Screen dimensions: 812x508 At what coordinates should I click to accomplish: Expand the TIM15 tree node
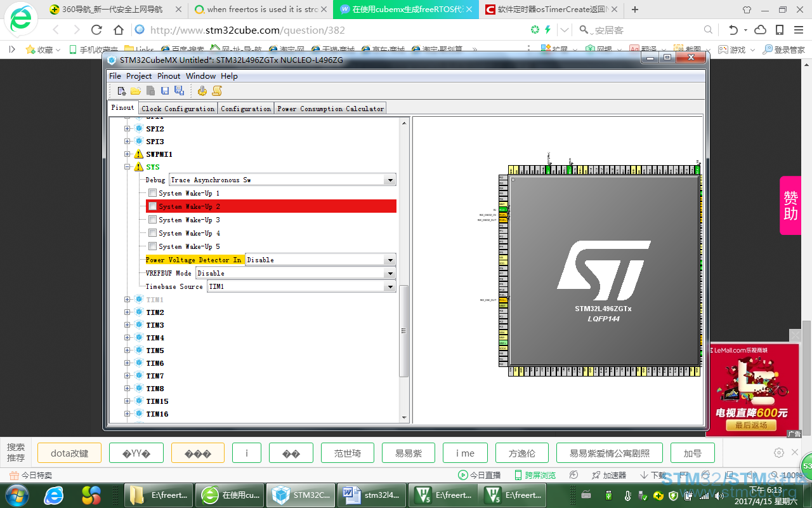click(x=128, y=401)
